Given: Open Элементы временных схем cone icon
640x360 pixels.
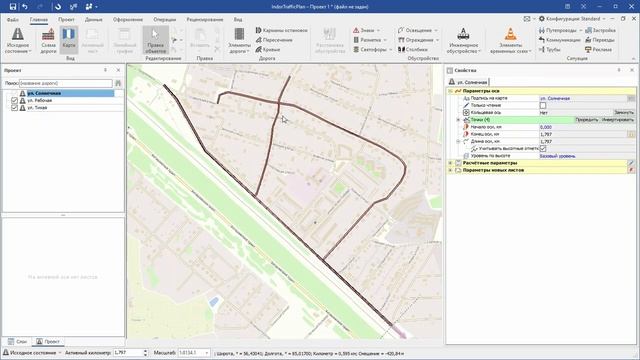Looking at the screenshot, I should [510, 40].
